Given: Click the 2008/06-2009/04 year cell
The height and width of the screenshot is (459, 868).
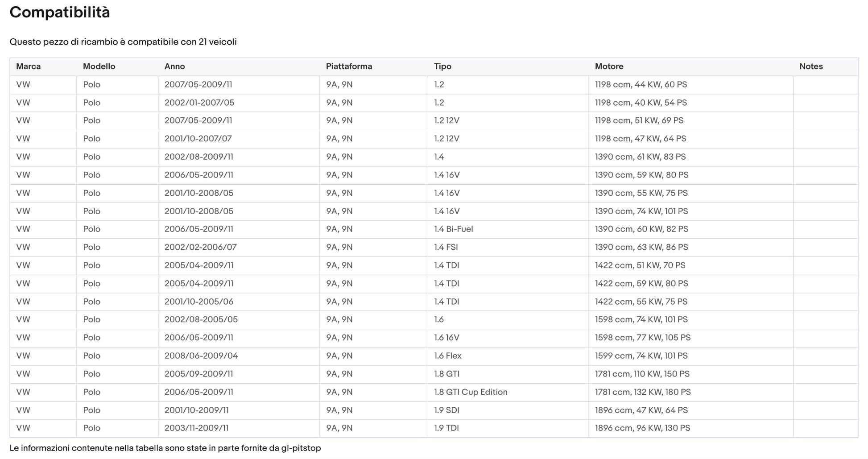Looking at the screenshot, I should point(201,356).
